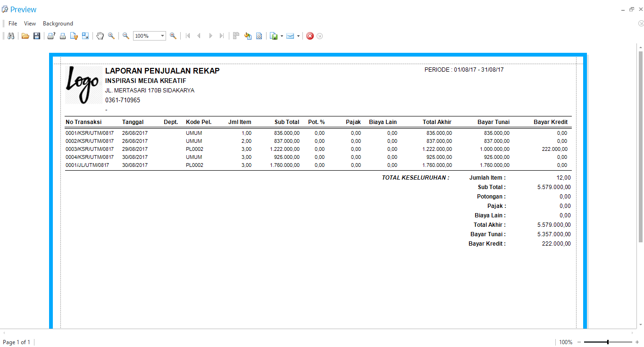The image size is (644, 347).
Task: Select the Hand tool
Action: pyautogui.click(x=100, y=36)
